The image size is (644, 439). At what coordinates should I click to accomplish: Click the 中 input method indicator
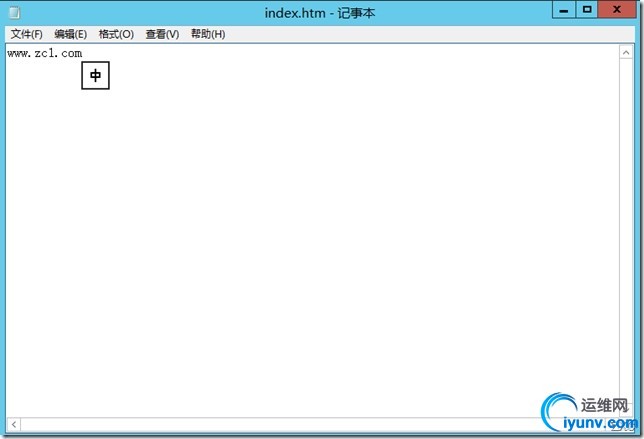click(95, 75)
